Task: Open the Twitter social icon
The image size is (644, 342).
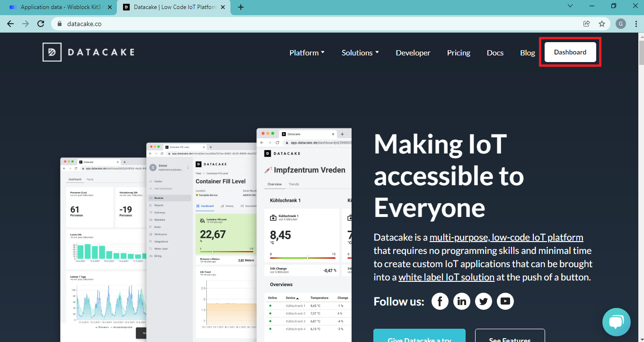Action: coord(484,301)
